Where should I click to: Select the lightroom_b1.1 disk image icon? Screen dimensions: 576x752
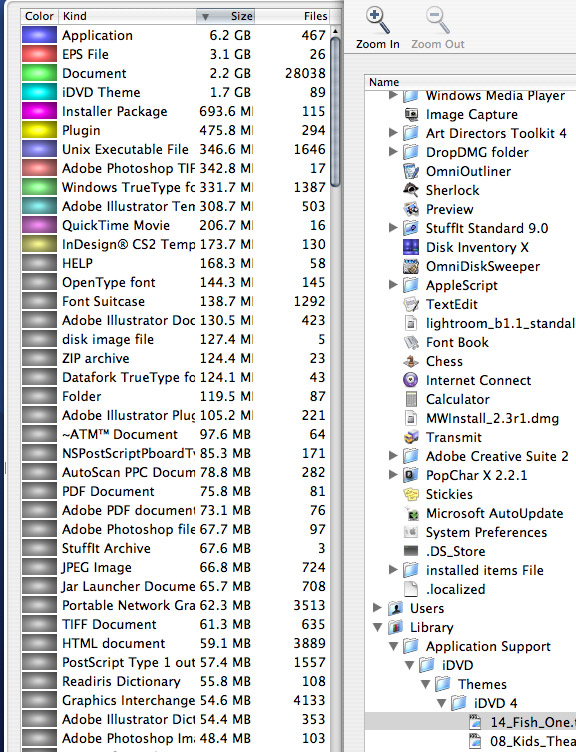click(411, 323)
